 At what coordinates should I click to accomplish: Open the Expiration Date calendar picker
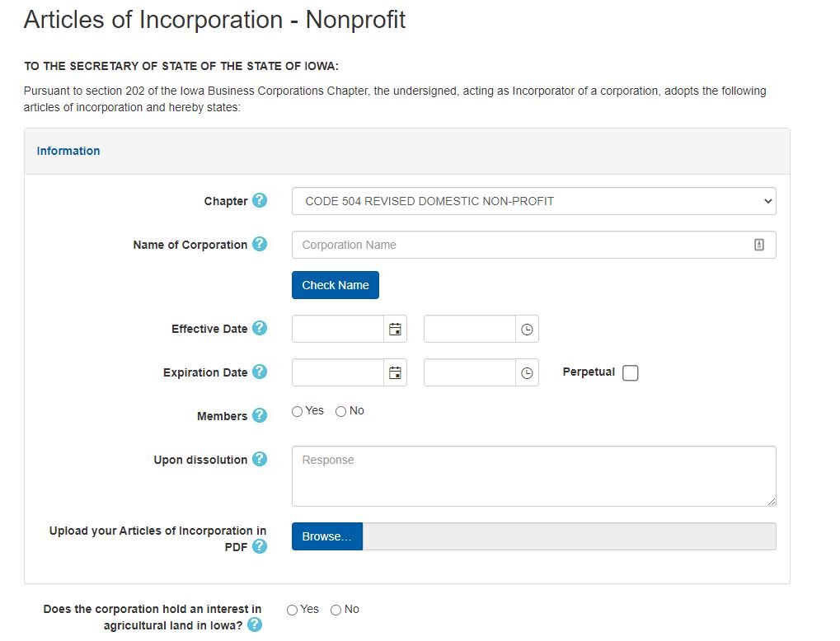pyautogui.click(x=395, y=372)
